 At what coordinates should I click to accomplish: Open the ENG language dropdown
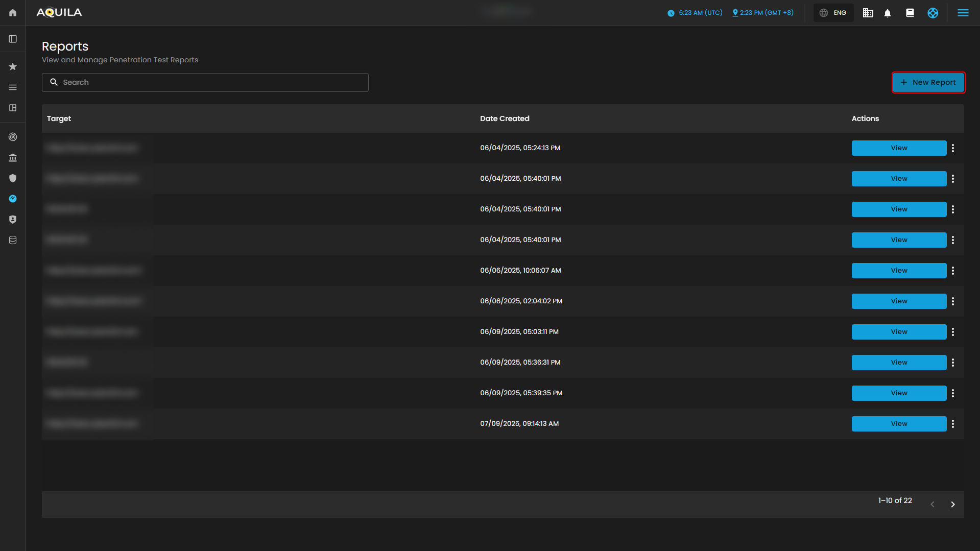coord(833,13)
